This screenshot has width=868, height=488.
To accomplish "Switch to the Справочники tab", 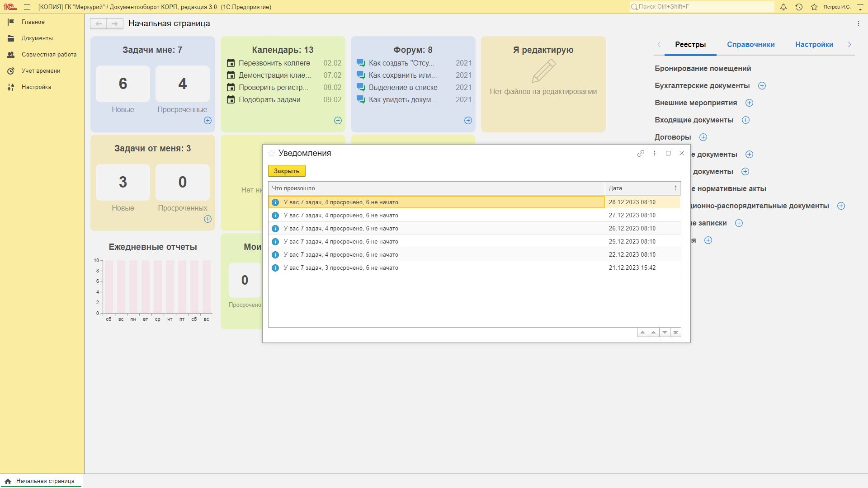I will tap(750, 44).
